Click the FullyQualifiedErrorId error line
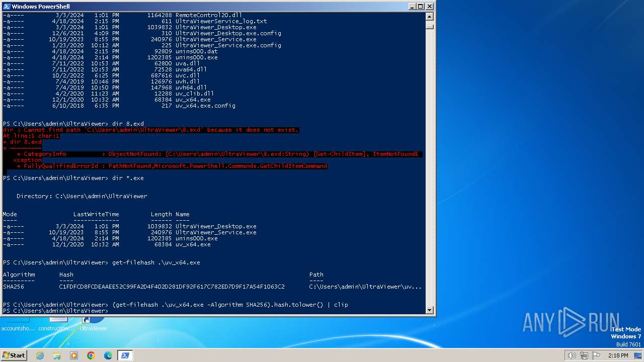The image size is (644, 362). [x=172, y=166]
